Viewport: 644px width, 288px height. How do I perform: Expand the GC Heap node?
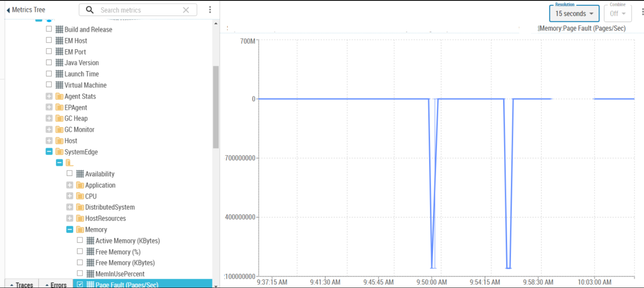coord(49,118)
